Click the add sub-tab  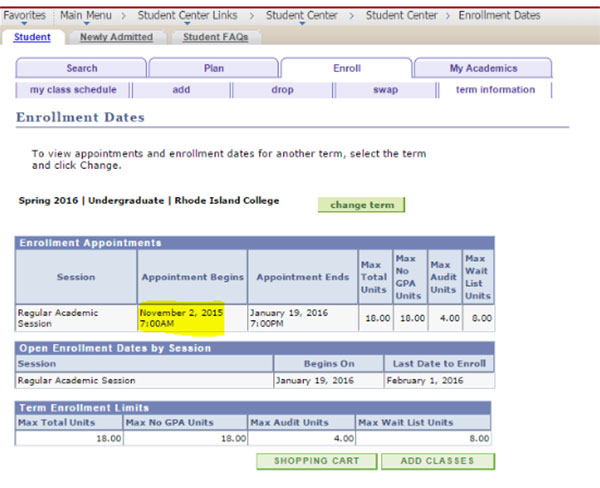pyautogui.click(x=181, y=90)
